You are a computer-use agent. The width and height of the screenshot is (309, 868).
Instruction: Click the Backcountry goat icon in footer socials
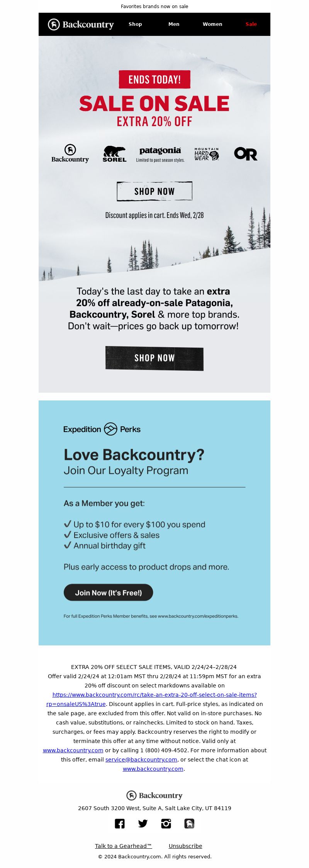pyautogui.click(x=189, y=824)
